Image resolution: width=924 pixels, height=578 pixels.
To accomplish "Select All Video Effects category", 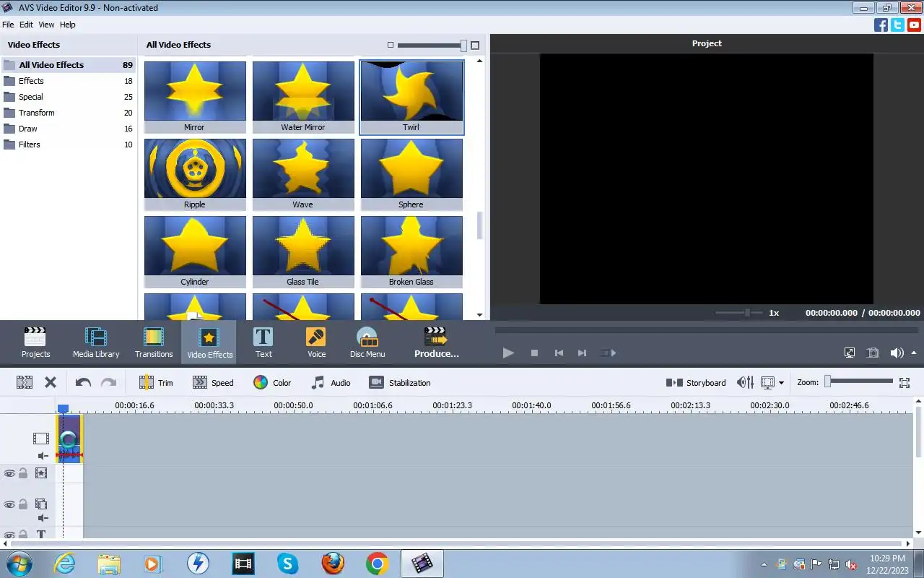I will point(69,65).
